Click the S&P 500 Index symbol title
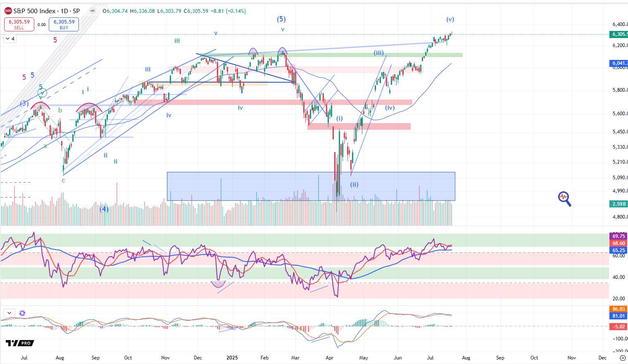Image resolution: width=628 pixels, height=364 pixels. click(36, 11)
